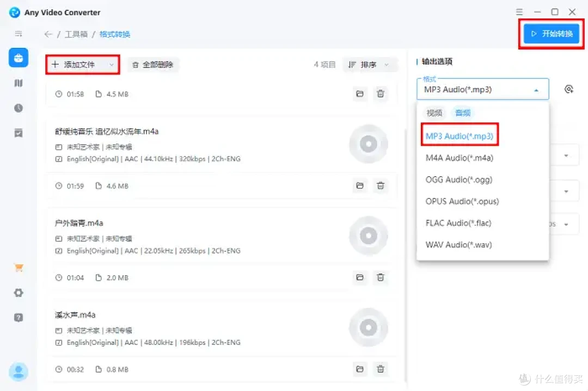
Task: Switch to the 视频 video tab
Action: click(x=434, y=113)
